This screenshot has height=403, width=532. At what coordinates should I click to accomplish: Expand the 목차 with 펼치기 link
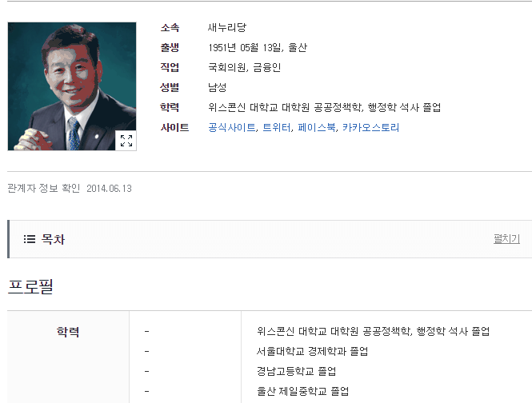pos(506,238)
